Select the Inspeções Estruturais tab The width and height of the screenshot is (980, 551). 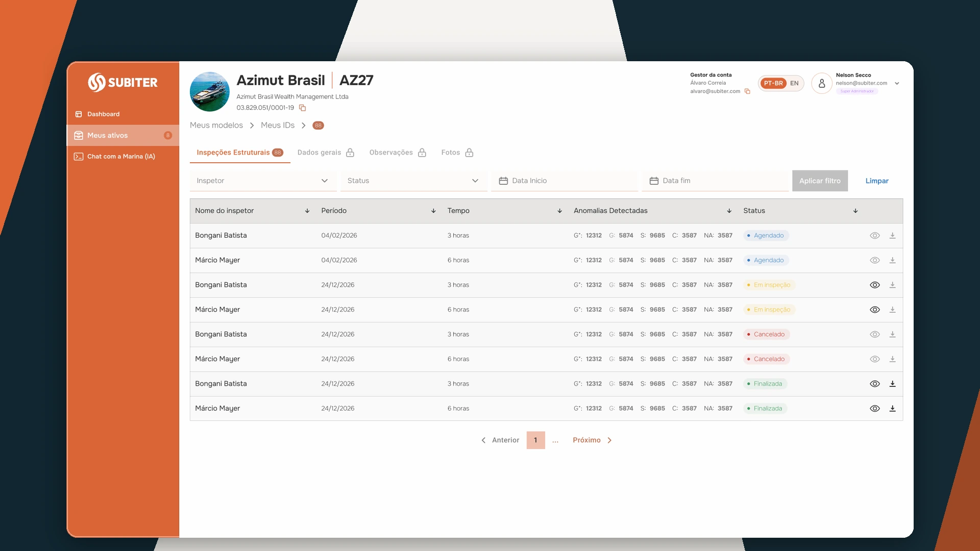click(x=240, y=153)
